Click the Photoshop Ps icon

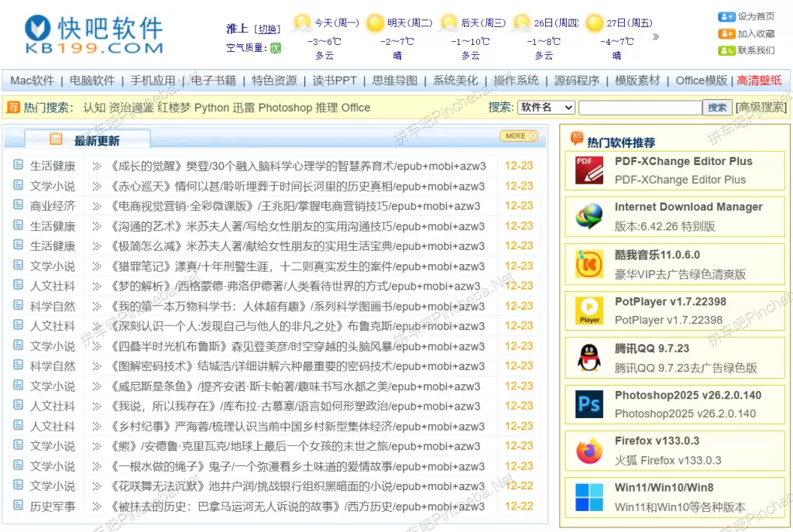pyautogui.click(x=589, y=403)
